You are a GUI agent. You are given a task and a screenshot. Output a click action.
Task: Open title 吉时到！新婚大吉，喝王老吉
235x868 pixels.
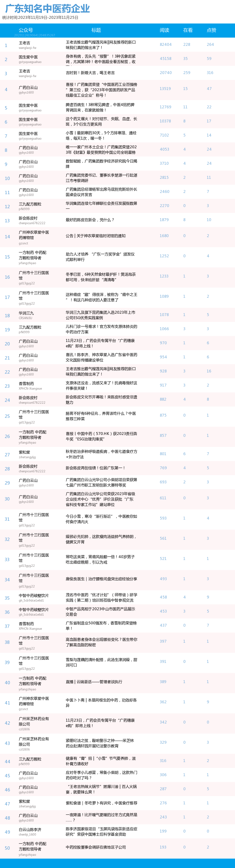90,73
